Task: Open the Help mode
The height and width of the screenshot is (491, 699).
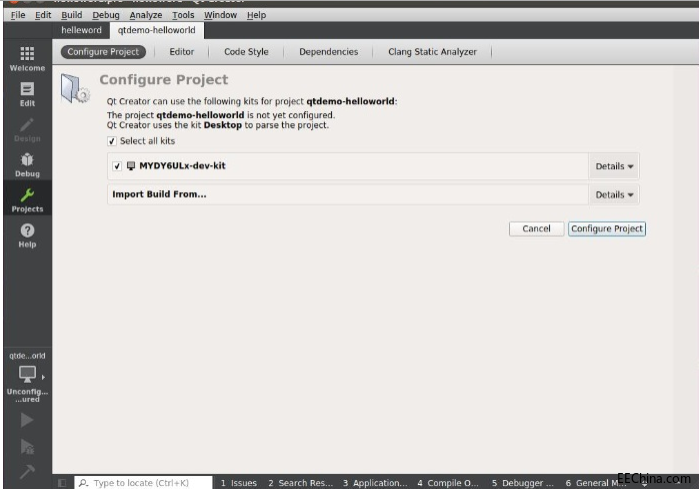Action: (x=27, y=235)
